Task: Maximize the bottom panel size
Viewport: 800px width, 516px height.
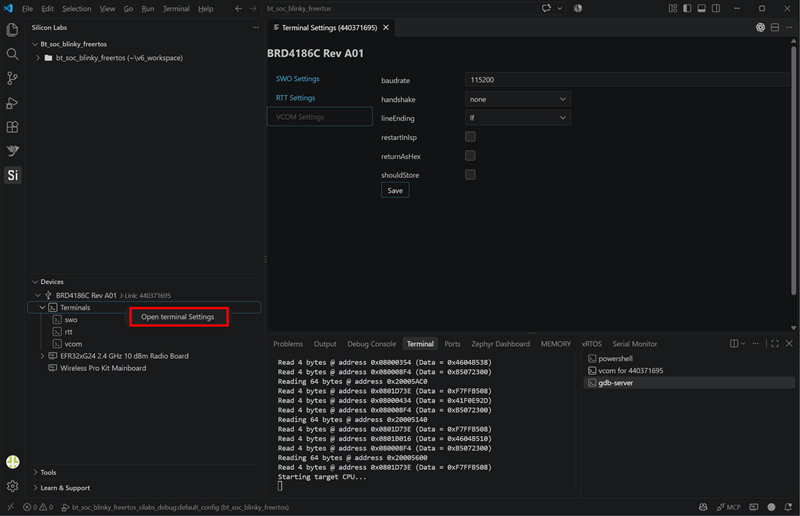Action: (x=774, y=343)
